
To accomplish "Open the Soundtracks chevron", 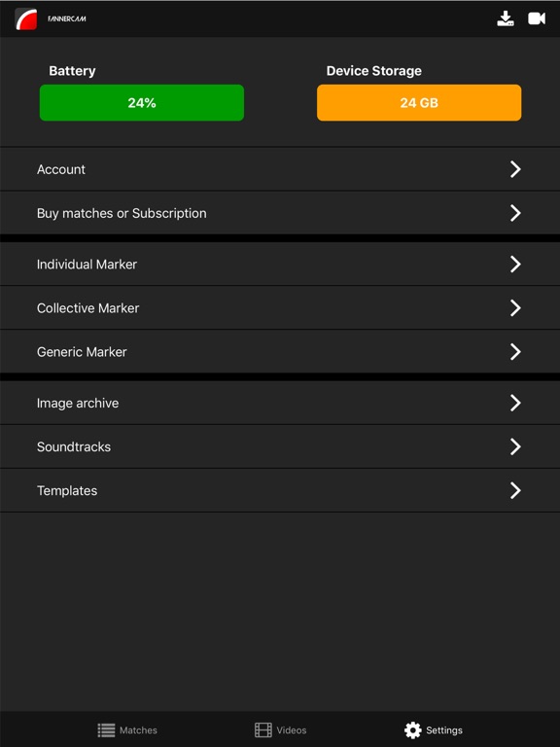I will pos(515,446).
